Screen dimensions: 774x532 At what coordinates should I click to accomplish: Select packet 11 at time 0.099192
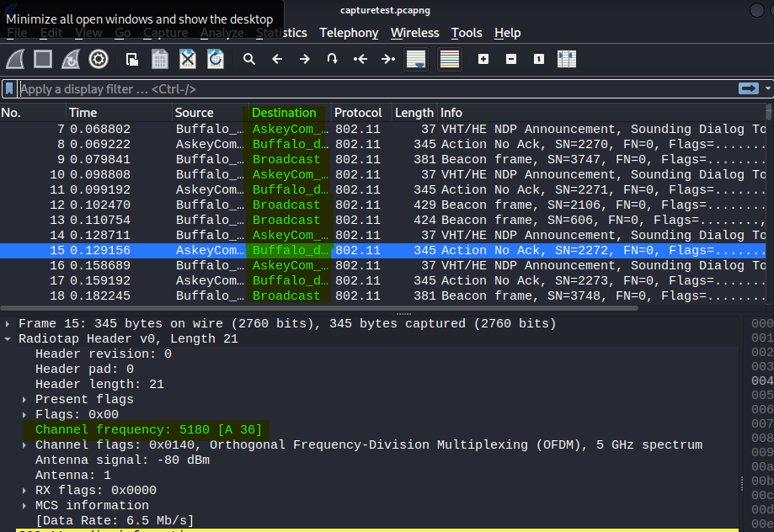coord(382,189)
